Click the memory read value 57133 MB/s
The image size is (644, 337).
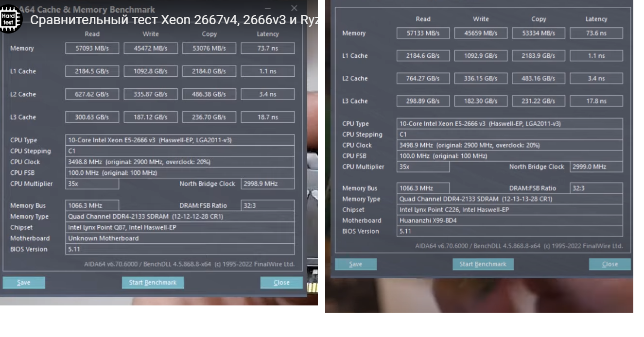[423, 33]
